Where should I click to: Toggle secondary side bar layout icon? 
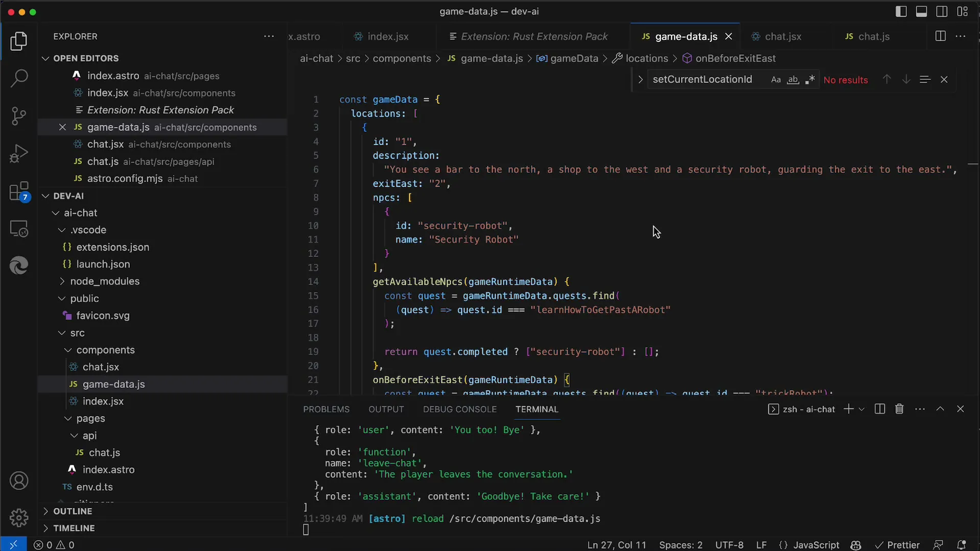click(942, 11)
